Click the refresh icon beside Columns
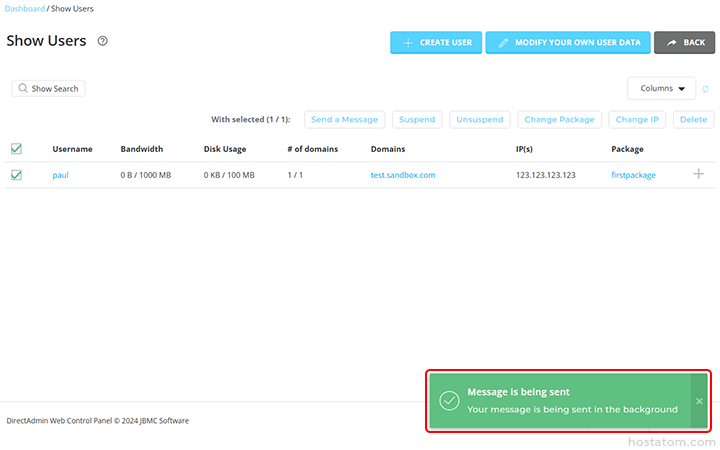The width and height of the screenshot is (720, 450). pyautogui.click(x=705, y=89)
